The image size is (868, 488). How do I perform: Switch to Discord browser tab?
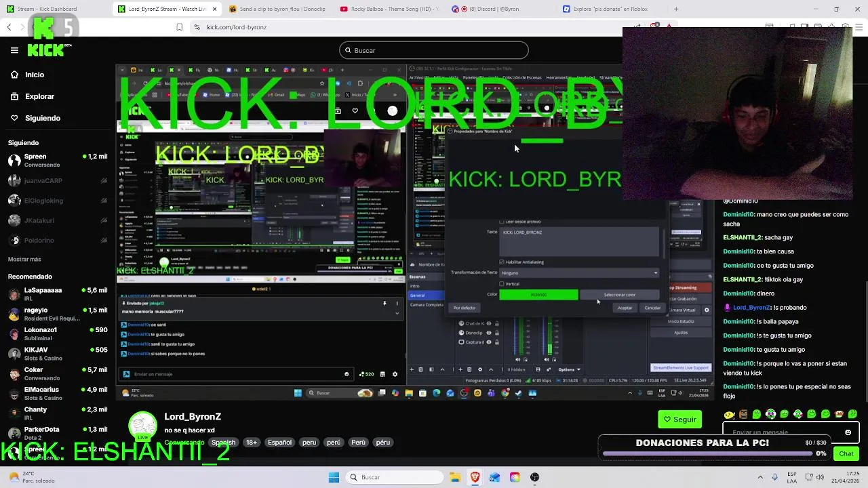click(x=500, y=9)
